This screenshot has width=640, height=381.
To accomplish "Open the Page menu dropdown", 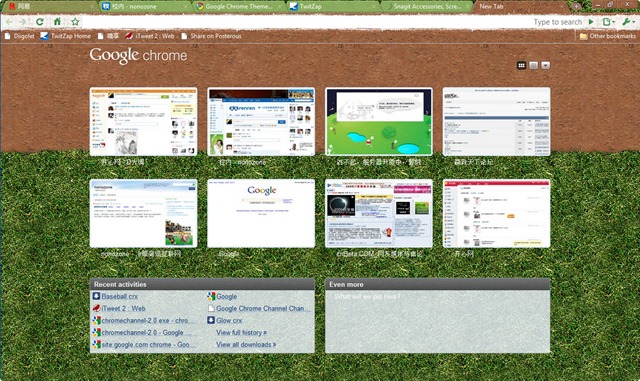I will 609,22.
